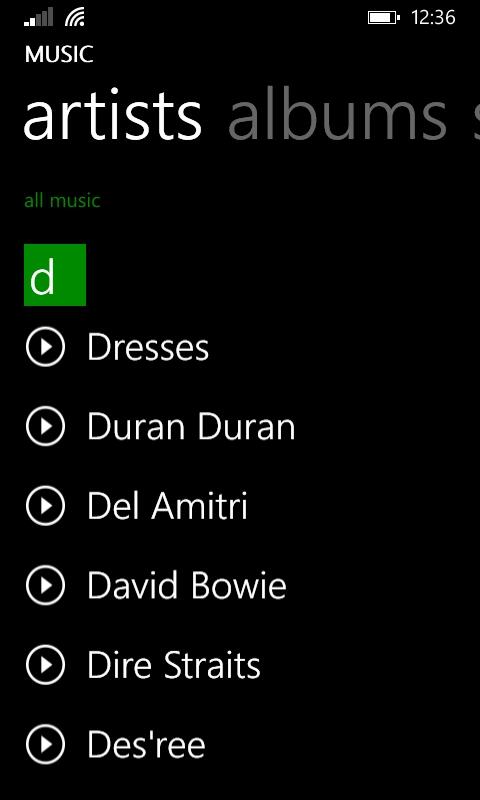
Task: Play all songs by Dresses
Action: pyautogui.click(x=45, y=346)
